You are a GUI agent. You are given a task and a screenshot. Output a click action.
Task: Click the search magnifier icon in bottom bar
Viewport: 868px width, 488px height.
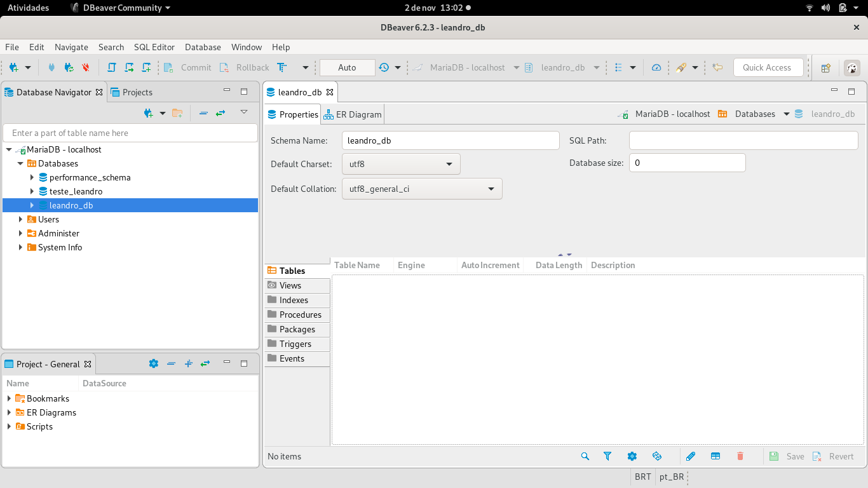click(585, 456)
